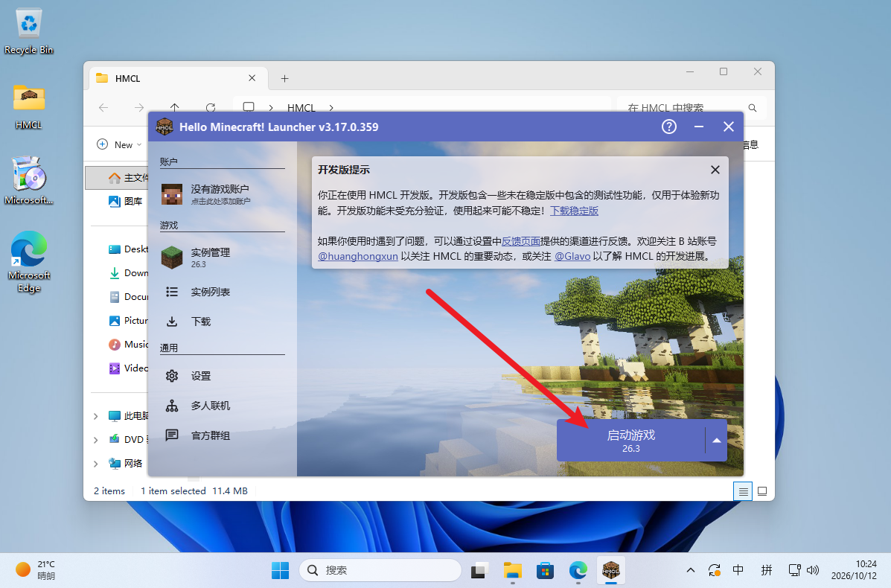Open a new tab in File Explorer
Viewport: 891px width, 588px height.
(x=284, y=78)
